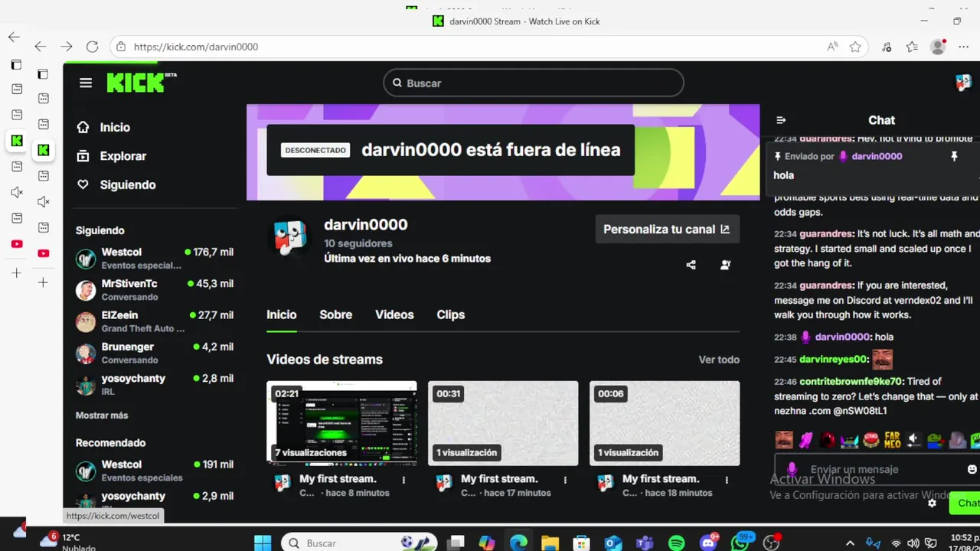Open the Kick hamburger menu

coord(86,83)
